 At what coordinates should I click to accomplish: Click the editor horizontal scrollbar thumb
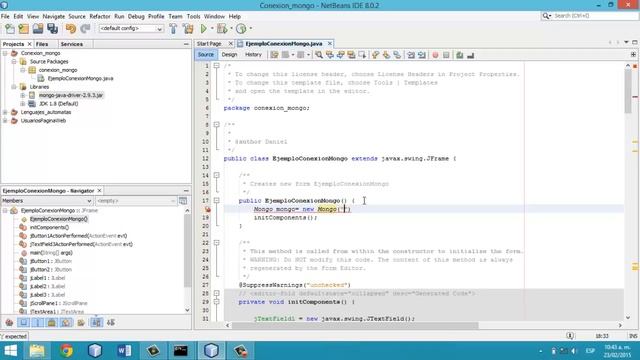coord(355,325)
